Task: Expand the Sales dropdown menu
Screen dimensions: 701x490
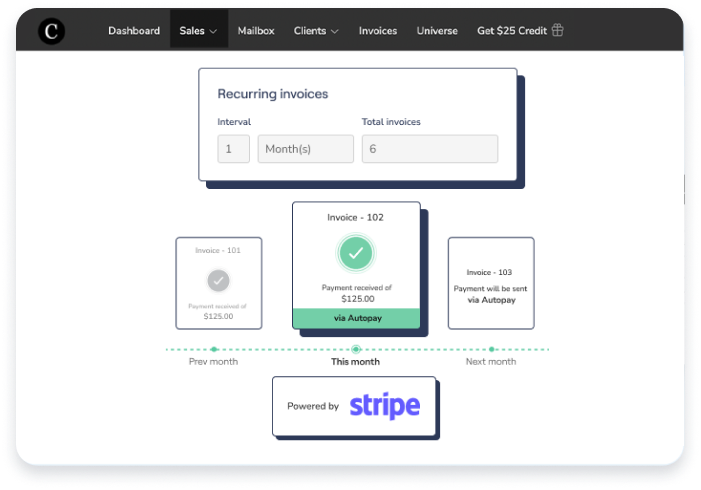Action: (x=198, y=31)
